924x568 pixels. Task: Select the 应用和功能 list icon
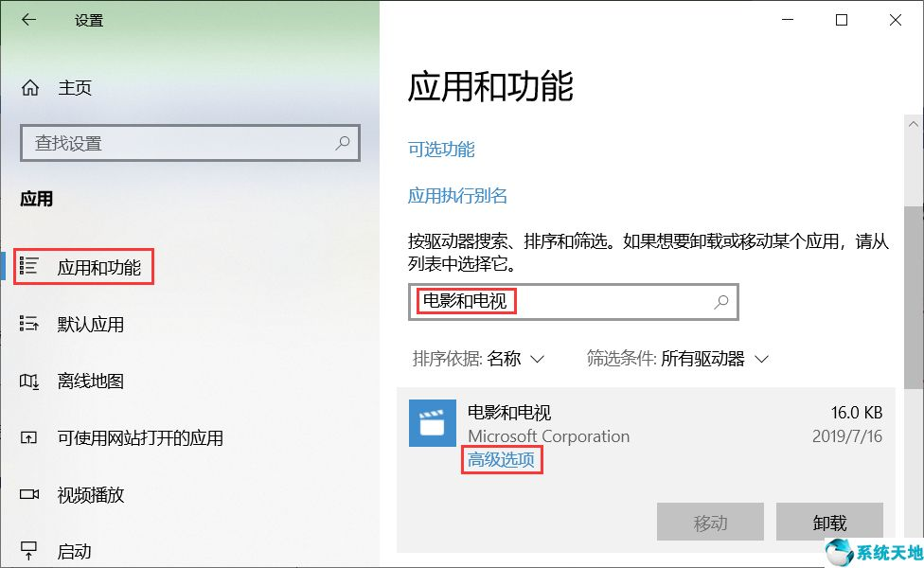pos(28,266)
